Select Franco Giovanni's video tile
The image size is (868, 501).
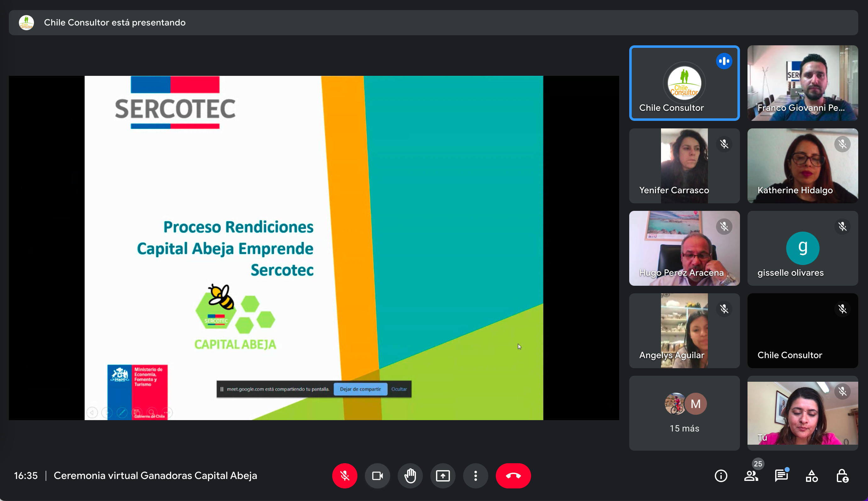(803, 83)
